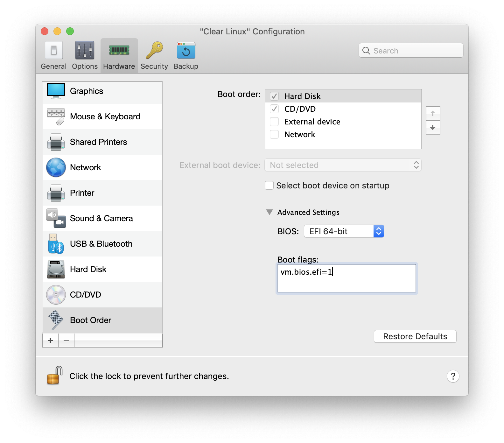The height and width of the screenshot is (443, 504).
Task: Select "Mouse & Keyboard" sidebar label
Action: pos(105,116)
